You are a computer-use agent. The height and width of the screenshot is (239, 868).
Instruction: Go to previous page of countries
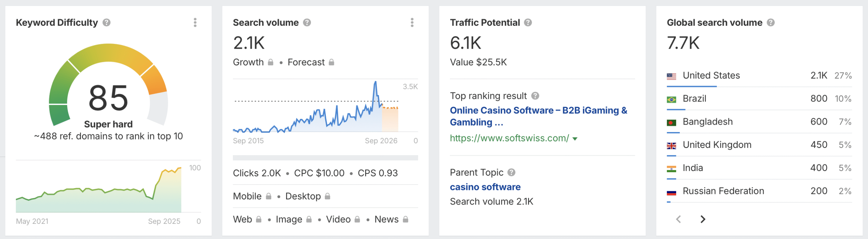[678, 219]
